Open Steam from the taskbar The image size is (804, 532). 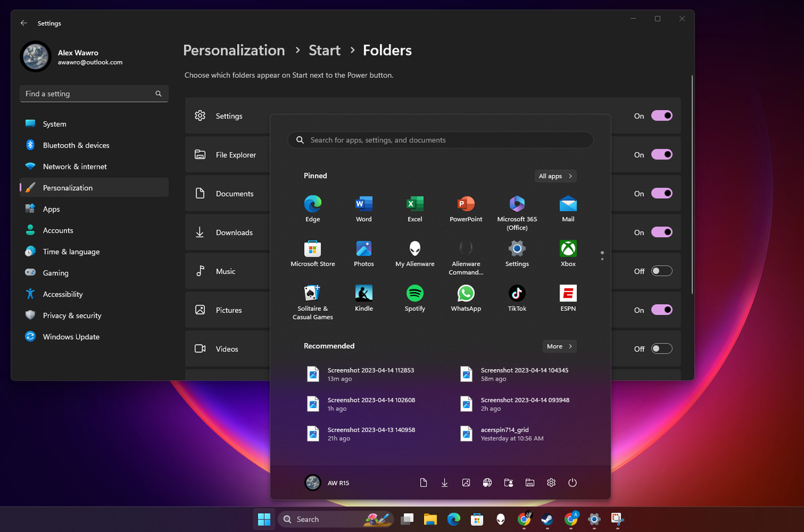[x=546, y=519]
